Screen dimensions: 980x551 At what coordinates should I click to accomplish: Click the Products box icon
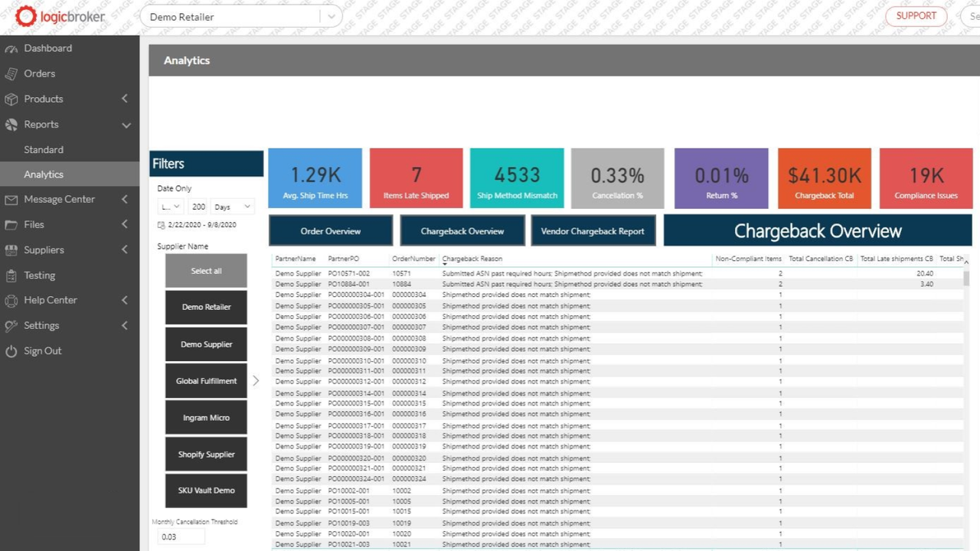point(13,99)
